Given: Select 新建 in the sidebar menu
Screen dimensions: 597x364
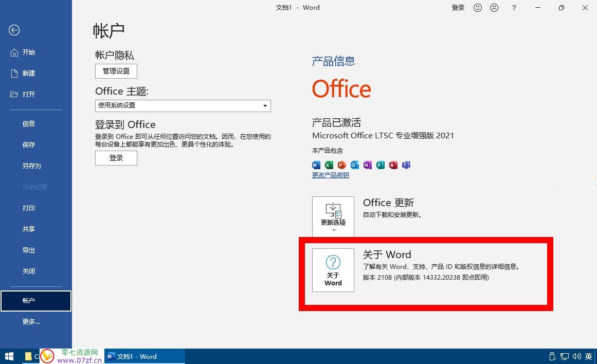Looking at the screenshot, I should click(29, 74).
